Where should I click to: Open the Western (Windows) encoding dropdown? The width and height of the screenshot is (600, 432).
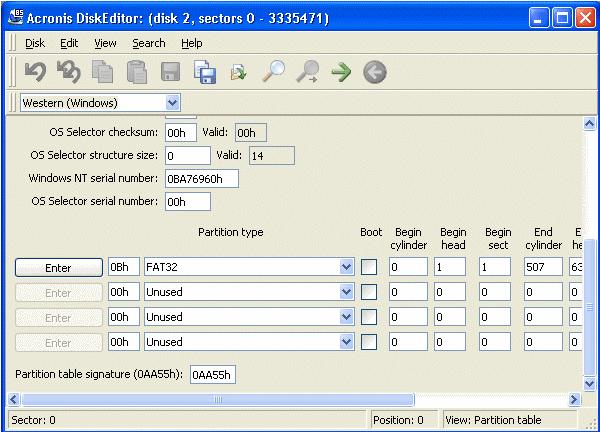pos(173,103)
